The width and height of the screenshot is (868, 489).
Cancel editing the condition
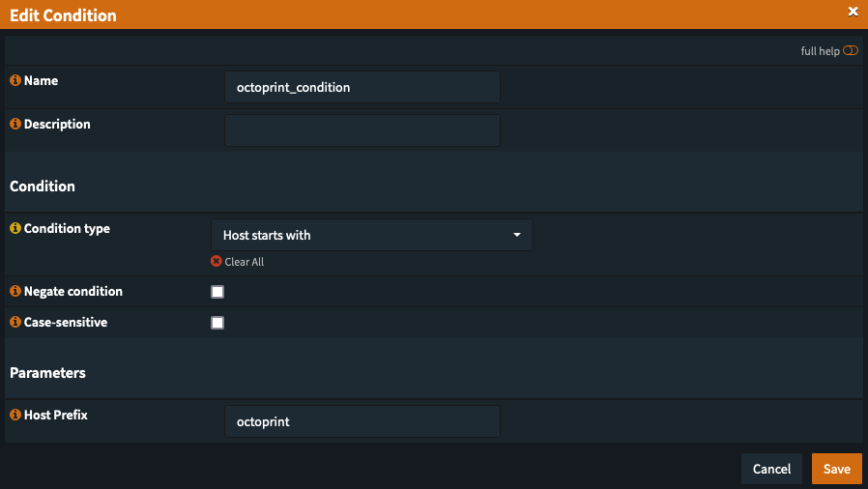(771, 469)
